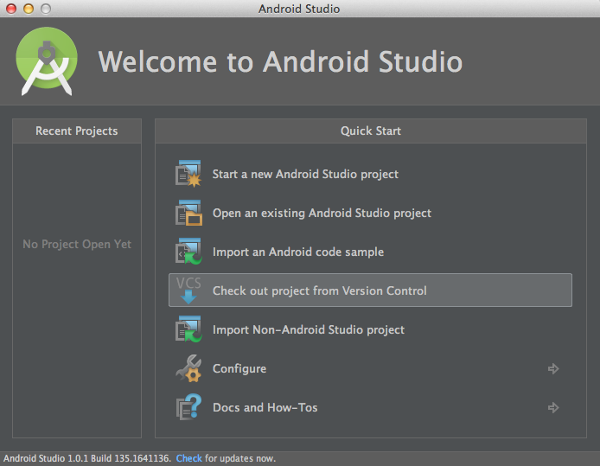Viewport: 600px width, 466px height.
Task: Click the Import Android code sample icon
Action: 188,252
